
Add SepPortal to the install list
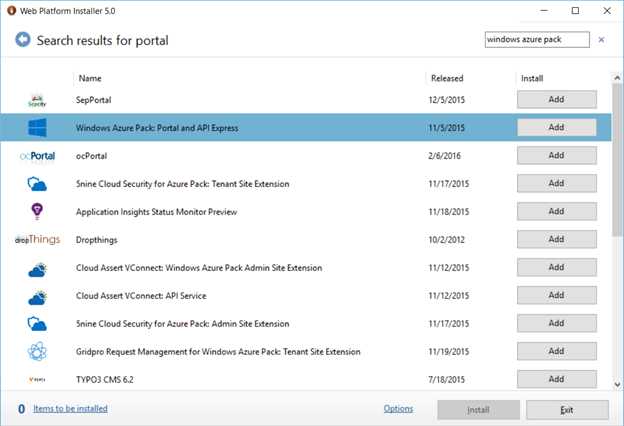(x=557, y=100)
